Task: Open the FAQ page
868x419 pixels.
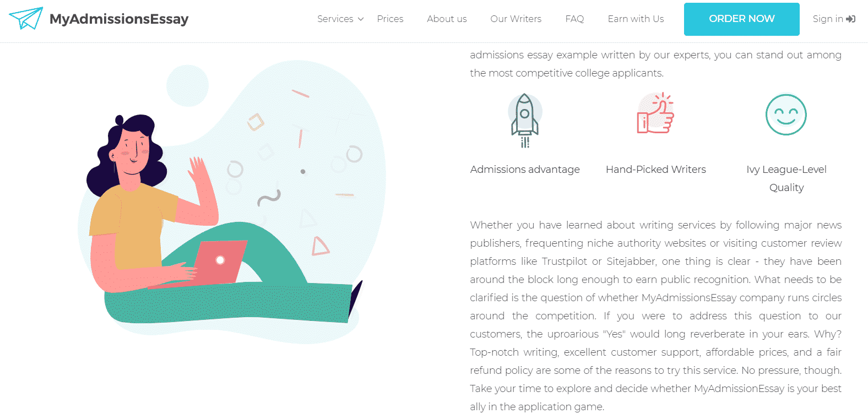Action: (574, 19)
